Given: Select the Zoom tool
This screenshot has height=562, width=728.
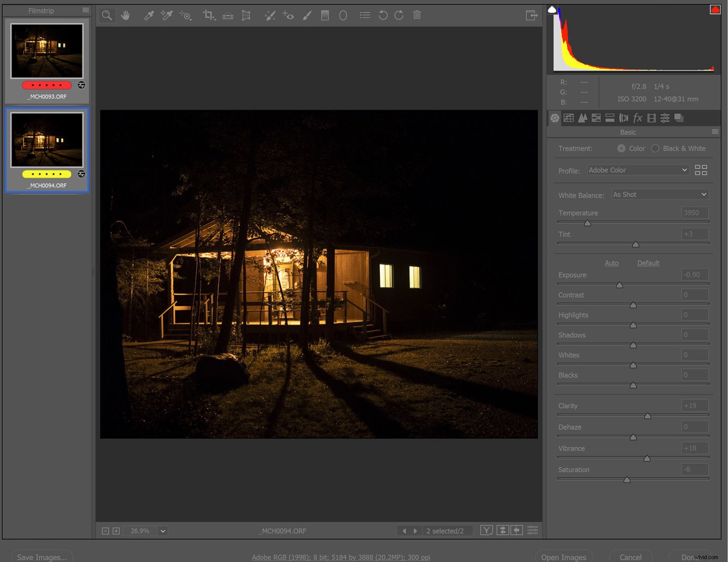Looking at the screenshot, I should 107,15.
